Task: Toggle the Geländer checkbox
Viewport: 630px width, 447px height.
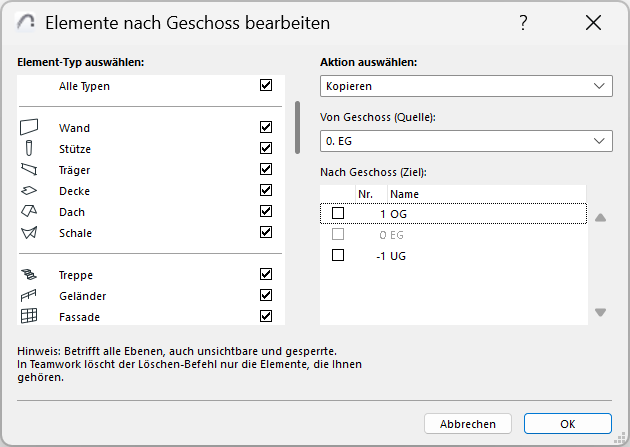Action: 266,295
